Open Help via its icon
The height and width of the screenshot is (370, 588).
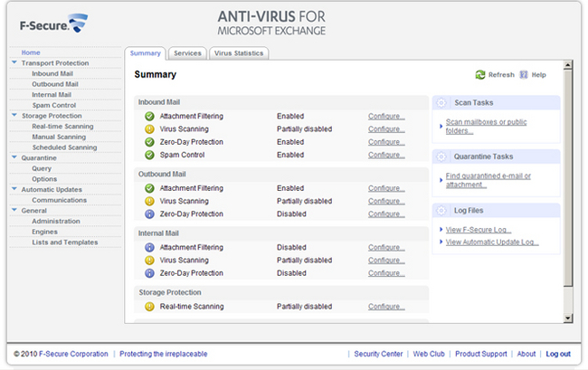524,74
